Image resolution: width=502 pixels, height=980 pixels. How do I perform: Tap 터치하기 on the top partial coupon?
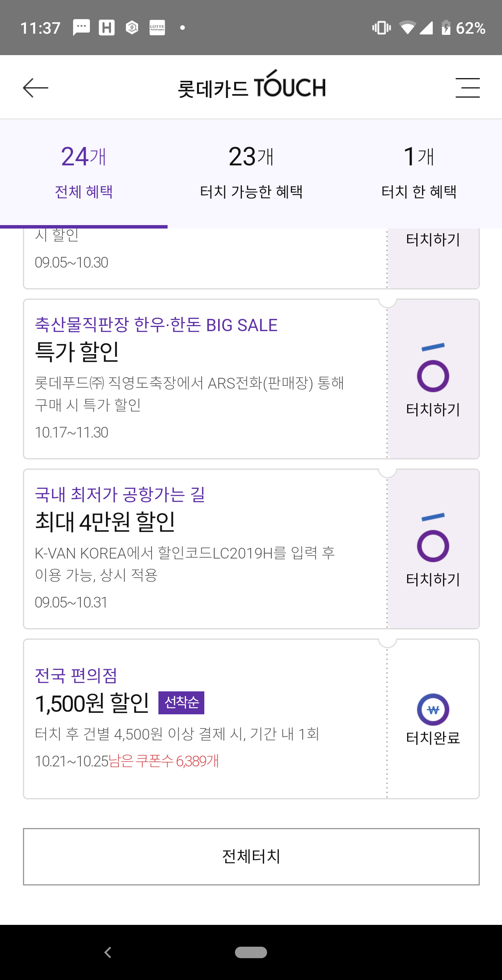(x=433, y=240)
